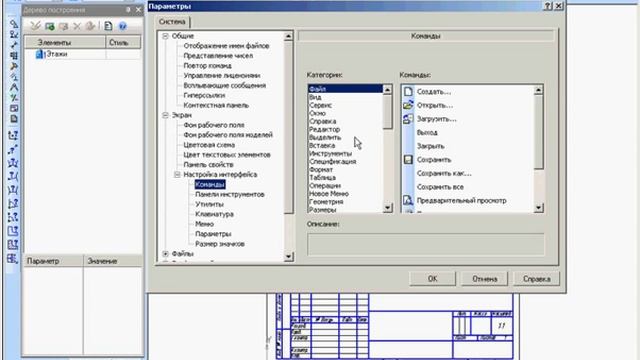
Task: Select the Сохранить как... command
Action: [x=444, y=173]
